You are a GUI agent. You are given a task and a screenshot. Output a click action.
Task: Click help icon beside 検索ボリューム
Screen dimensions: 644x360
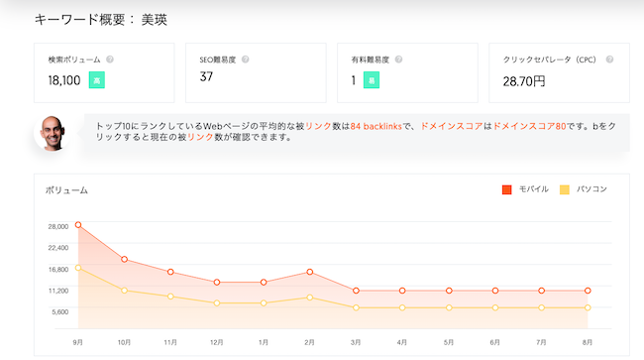[x=110, y=60]
